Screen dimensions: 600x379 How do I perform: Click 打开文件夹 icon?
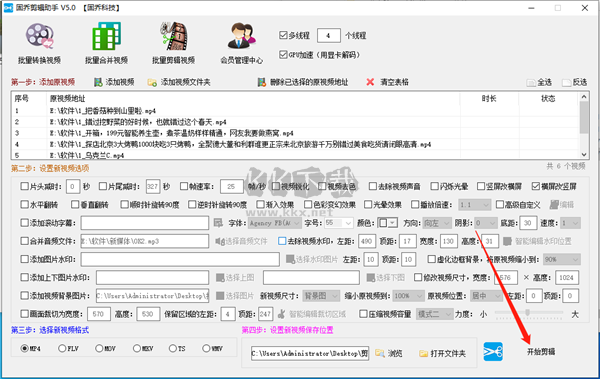423,353
